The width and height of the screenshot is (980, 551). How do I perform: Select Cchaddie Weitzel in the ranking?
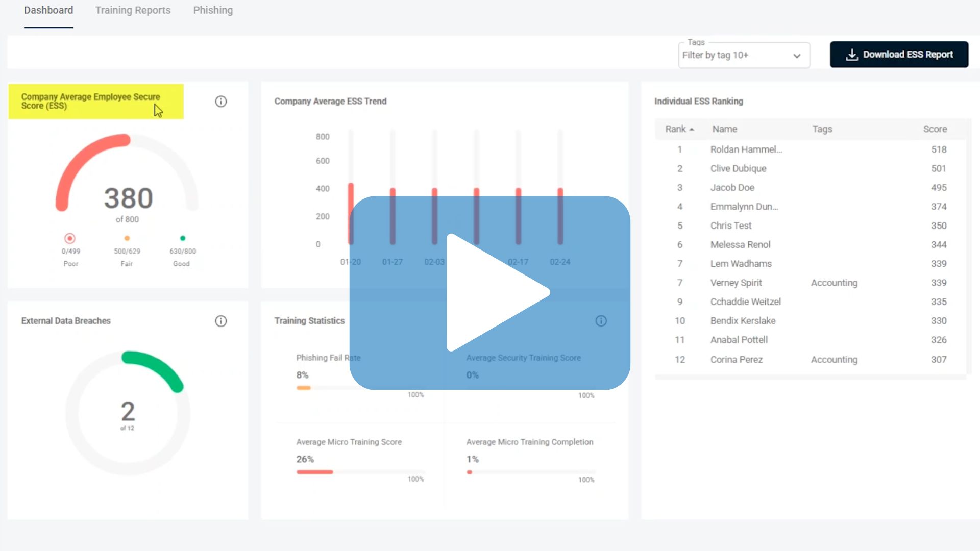745,302
